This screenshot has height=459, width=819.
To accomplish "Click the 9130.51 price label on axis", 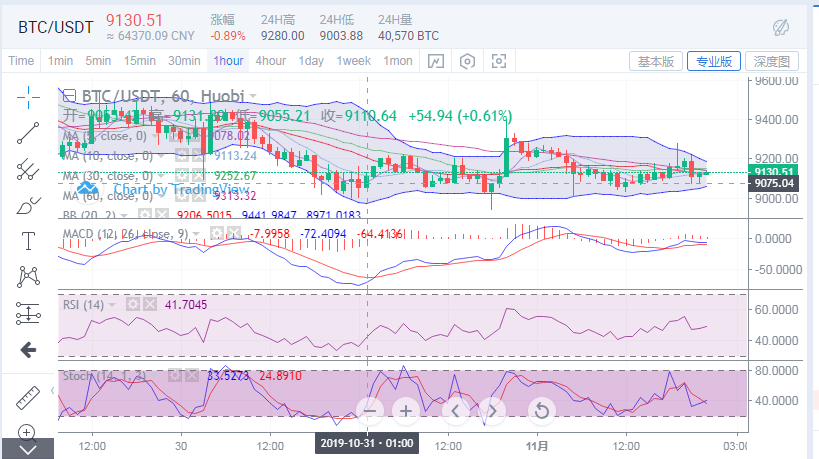I will [774, 172].
